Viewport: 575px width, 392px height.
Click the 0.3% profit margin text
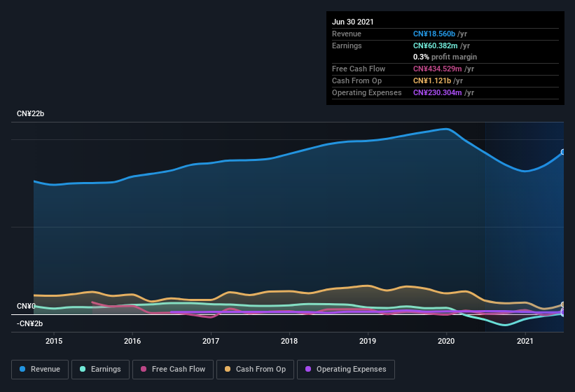click(x=445, y=57)
